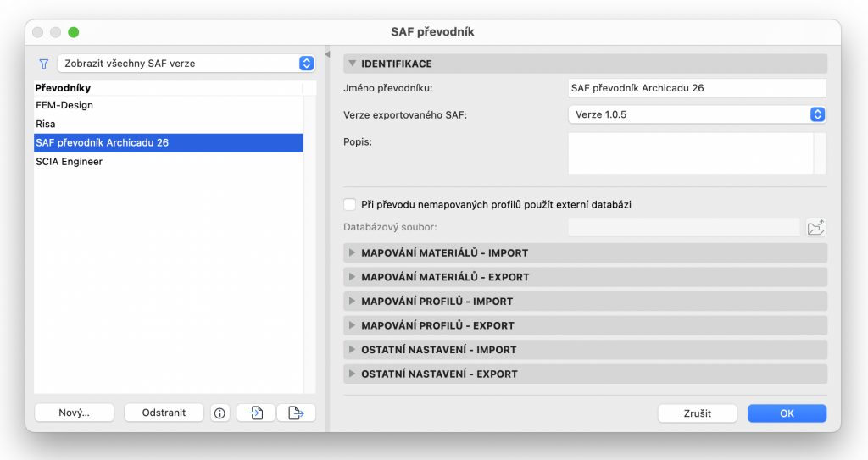Expand MAPOVÁNÍ PROFILŮ - EXPORT section

click(x=585, y=325)
